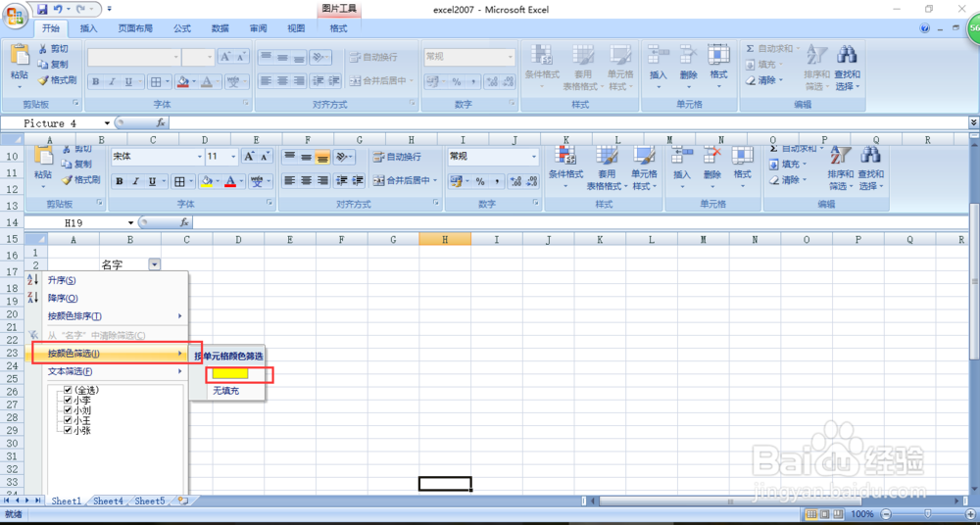The width and height of the screenshot is (980, 525).
Task: Toggle (全选) checkbox in filter list
Action: pyautogui.click(x=69, y=390)
